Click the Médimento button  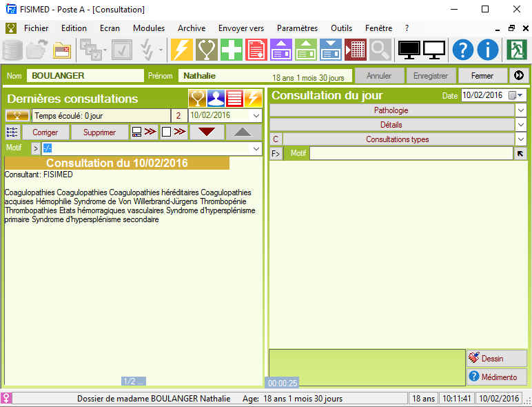(x=496, y=377)
